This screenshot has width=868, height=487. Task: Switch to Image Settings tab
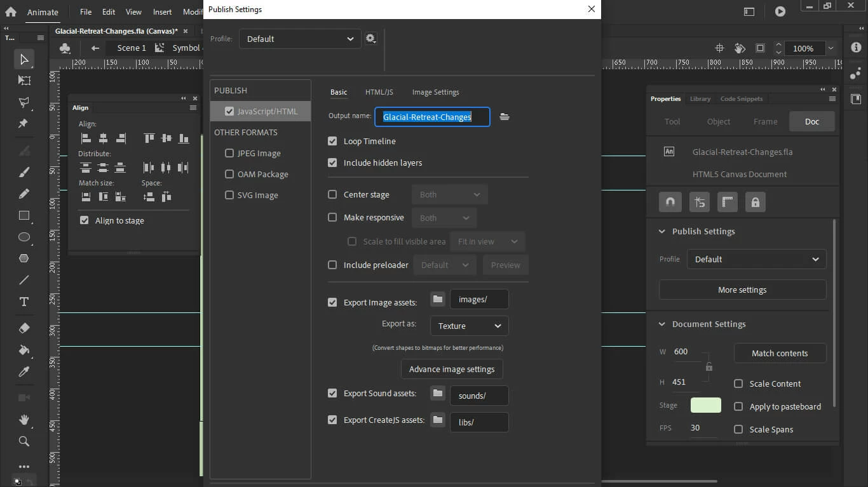coord(435,92)
